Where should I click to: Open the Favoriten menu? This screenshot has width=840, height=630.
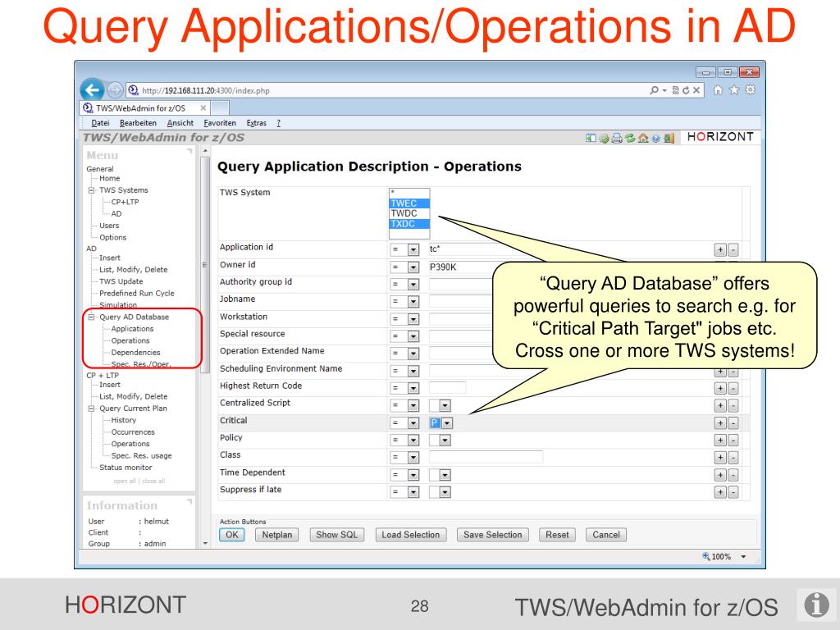tap(220, 123)
